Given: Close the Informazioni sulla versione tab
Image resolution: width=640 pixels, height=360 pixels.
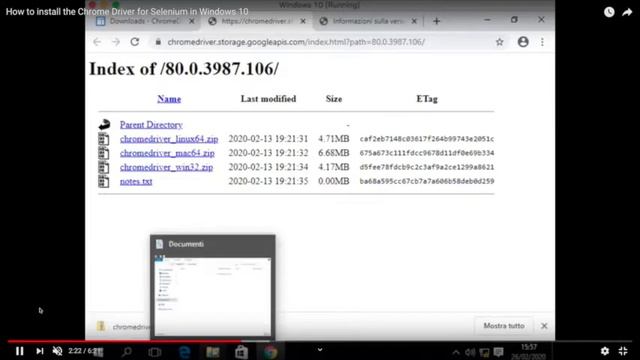Looking at the screenshot, I should 414,21.
